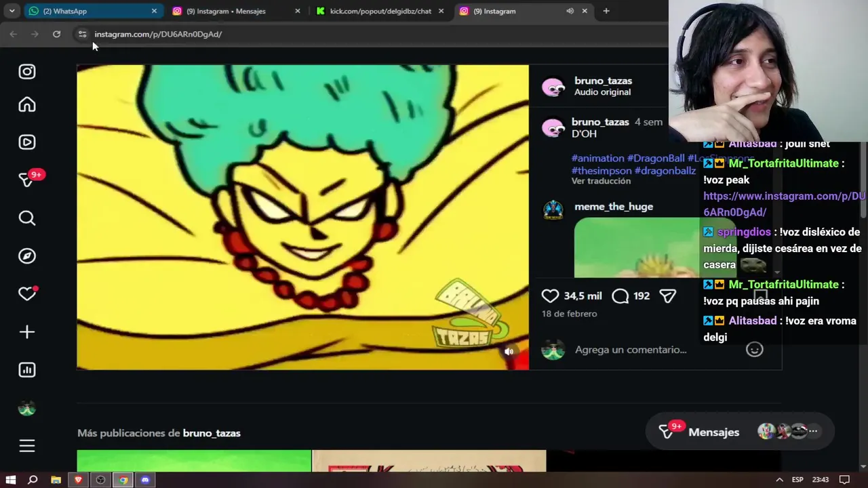Open the #thesimpson hashtag

[x=601, y=171]
